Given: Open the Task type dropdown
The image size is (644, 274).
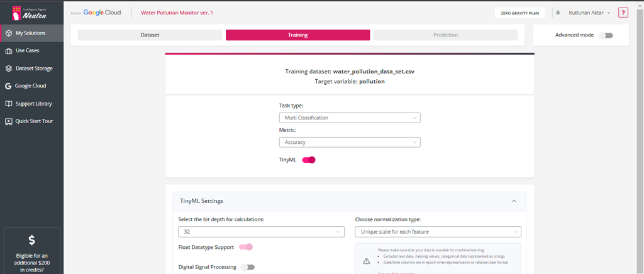Looking at the screenshot, I should point(349,118).
